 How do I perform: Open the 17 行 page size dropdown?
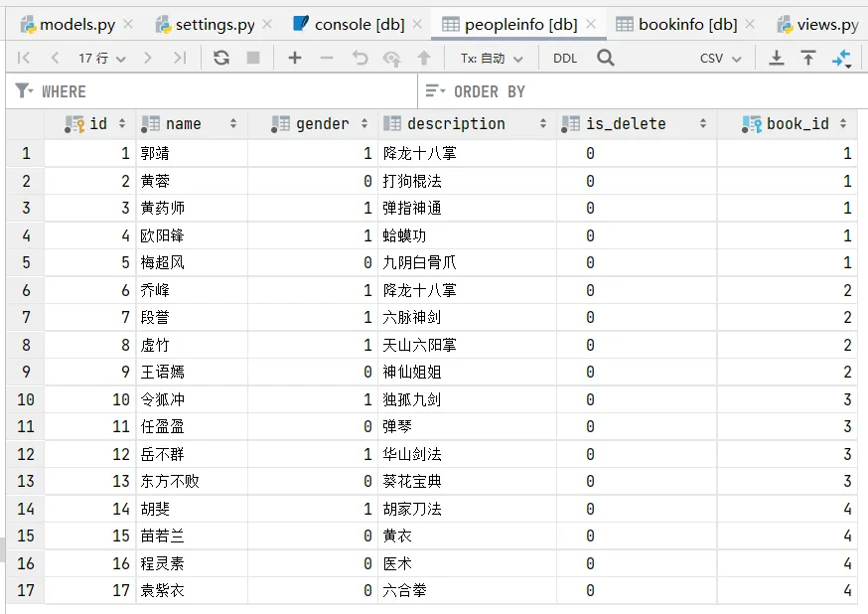point(102,59)
